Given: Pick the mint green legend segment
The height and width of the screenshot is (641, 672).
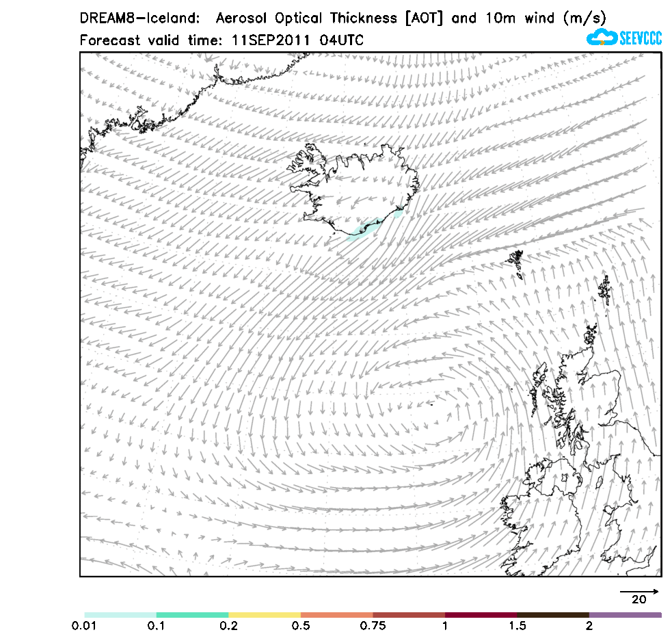Looking at the screenshot, I should coord(192,615).
